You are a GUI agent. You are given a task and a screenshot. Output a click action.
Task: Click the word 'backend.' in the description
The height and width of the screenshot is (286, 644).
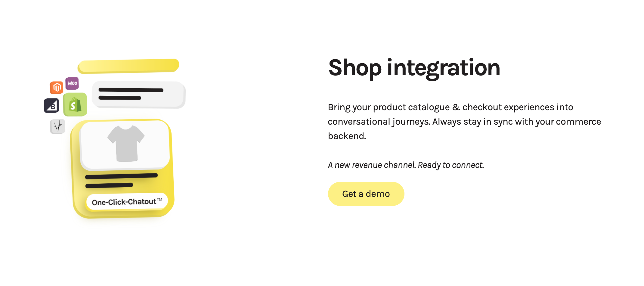pos(347,136)
